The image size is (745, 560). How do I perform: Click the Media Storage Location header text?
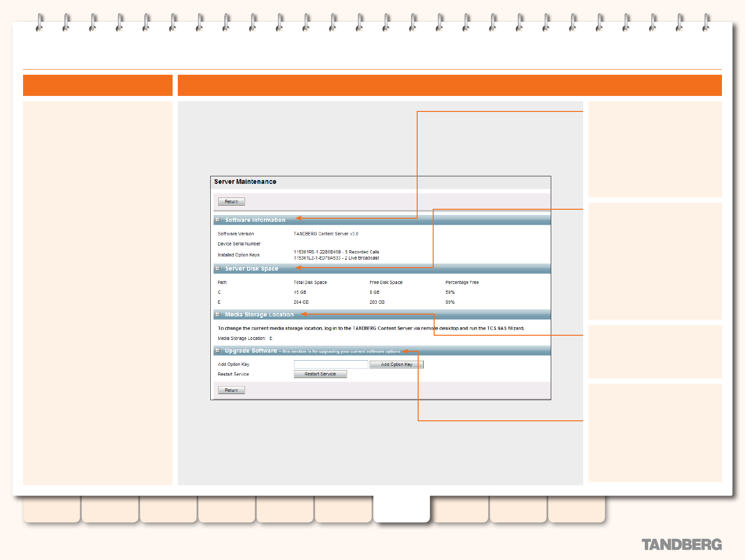[259, 315]
